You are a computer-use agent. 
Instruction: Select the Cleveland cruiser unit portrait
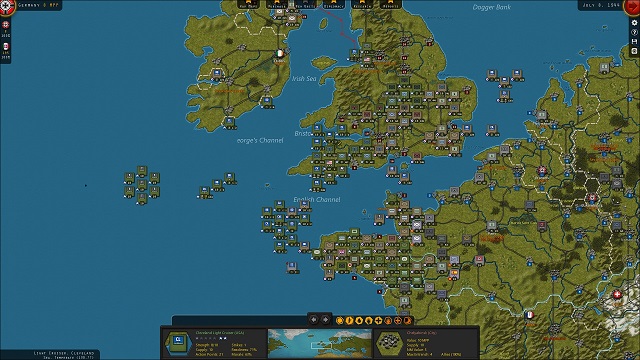pos(178,343)
